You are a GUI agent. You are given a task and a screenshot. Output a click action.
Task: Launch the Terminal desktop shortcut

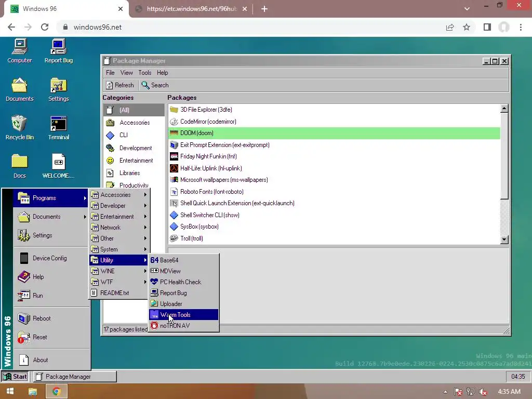coord(58,128)
